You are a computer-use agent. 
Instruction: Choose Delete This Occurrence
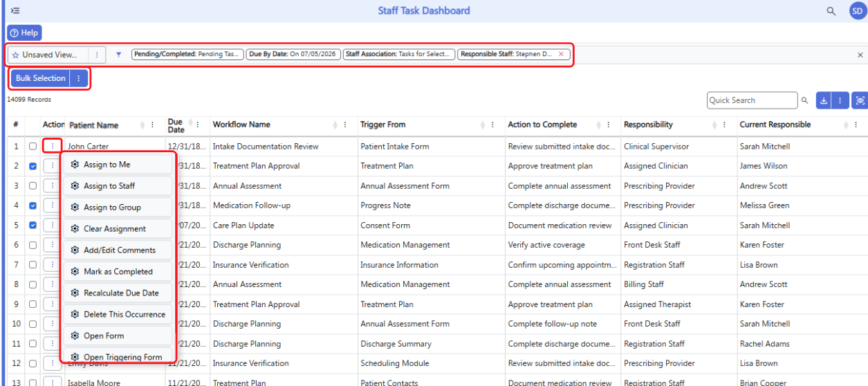(118, 315)
